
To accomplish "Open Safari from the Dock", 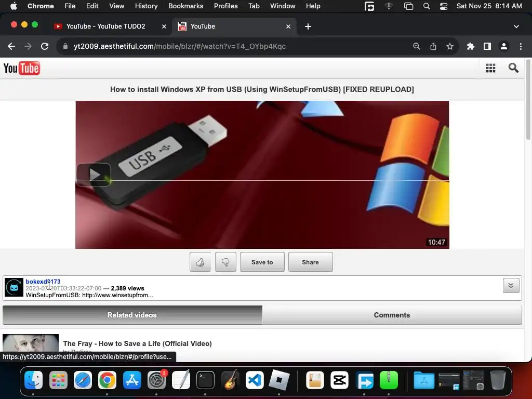I will [x=83, y=380].
